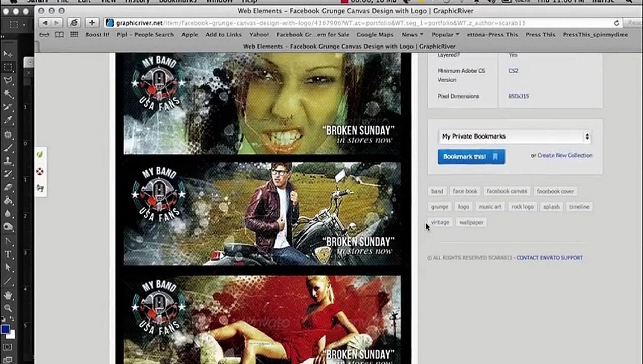Select the Blur tool
This screenshot has height=364, width=643.
click(x=8, y=214)
